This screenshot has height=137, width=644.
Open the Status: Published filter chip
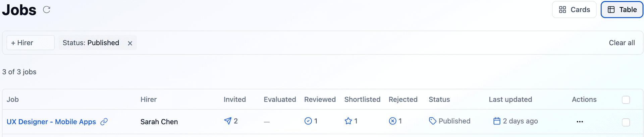pyautogui.click(x=91, y=43)
